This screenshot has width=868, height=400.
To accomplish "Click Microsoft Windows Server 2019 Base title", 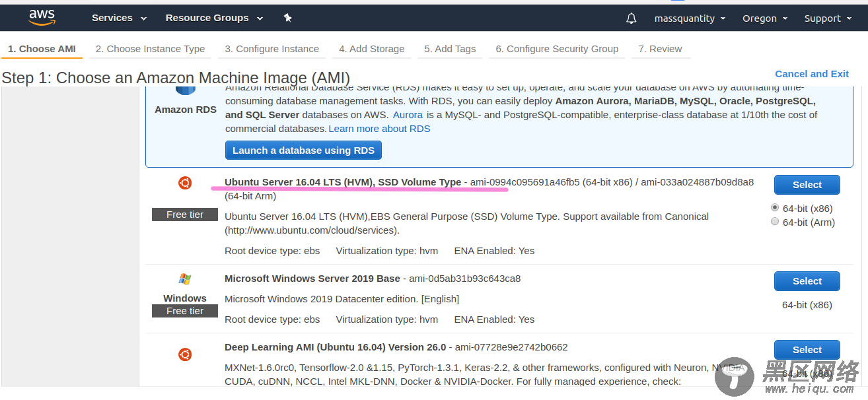I will 312,279.
